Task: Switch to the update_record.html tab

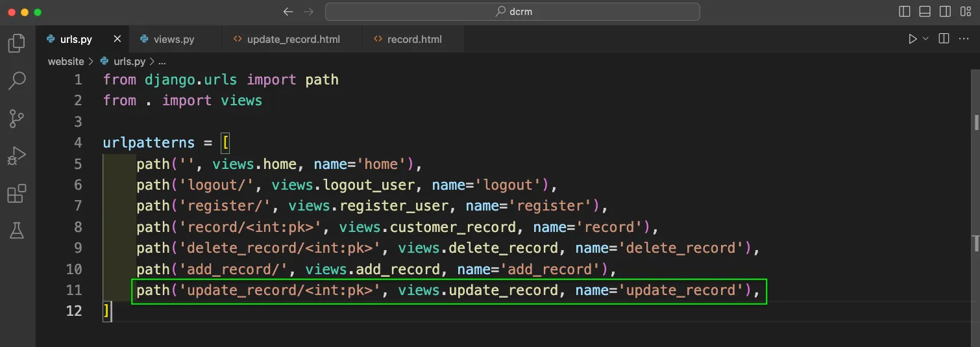Action: coord(292,39)
